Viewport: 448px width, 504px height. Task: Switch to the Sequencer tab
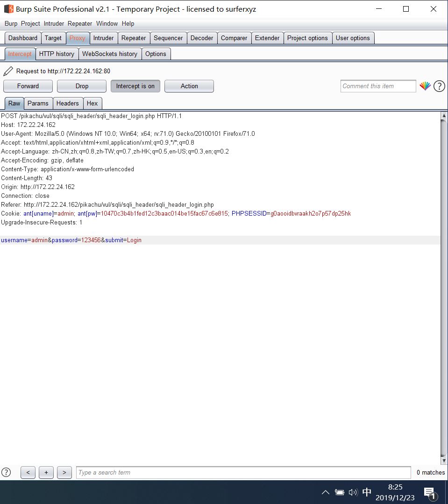pyautogui.click(x=168, y=38)
